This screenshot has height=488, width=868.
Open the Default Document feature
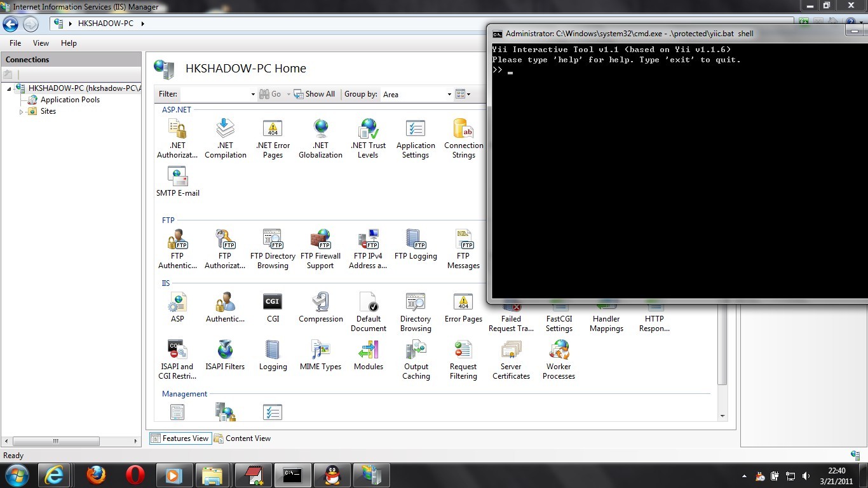click(x=368, y=312)
